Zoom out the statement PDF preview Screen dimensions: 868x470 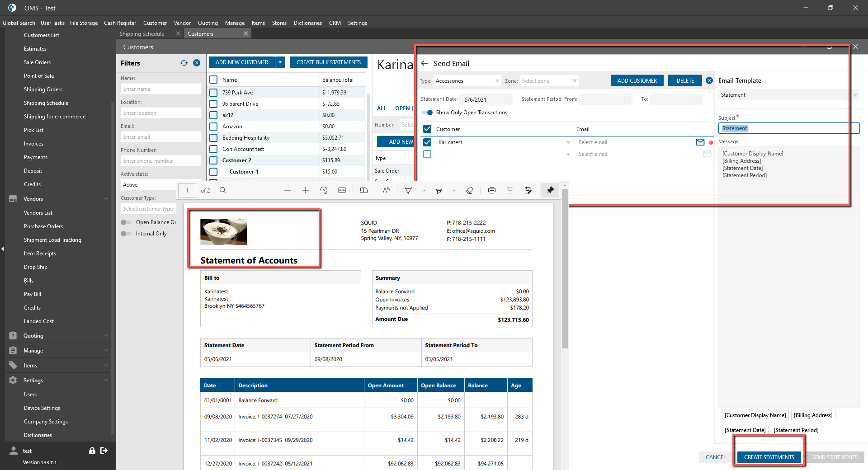point(288,190)
